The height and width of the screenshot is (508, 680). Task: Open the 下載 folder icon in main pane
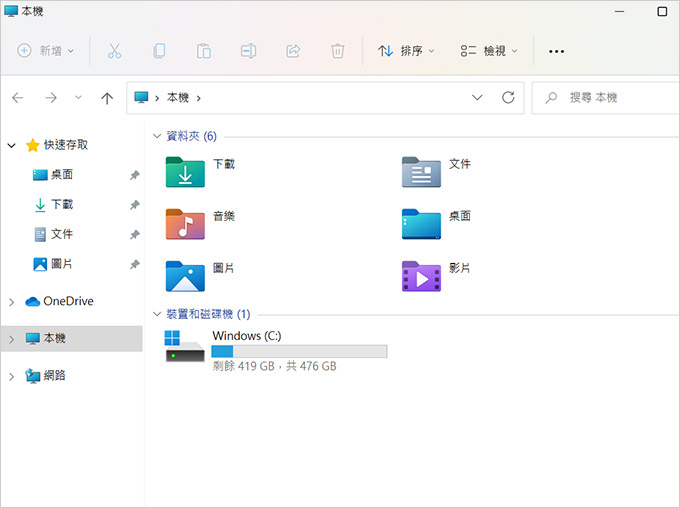[x=185, y=172]
